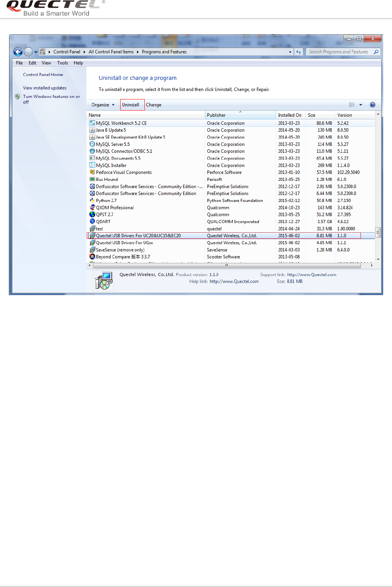Click the folder icon in address bar

point(43,52)
